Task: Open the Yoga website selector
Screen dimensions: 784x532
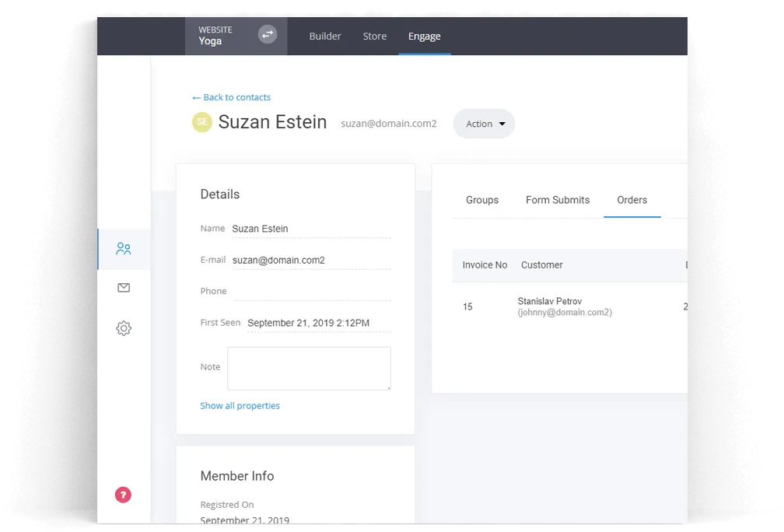Action: [x=236, y=36]
